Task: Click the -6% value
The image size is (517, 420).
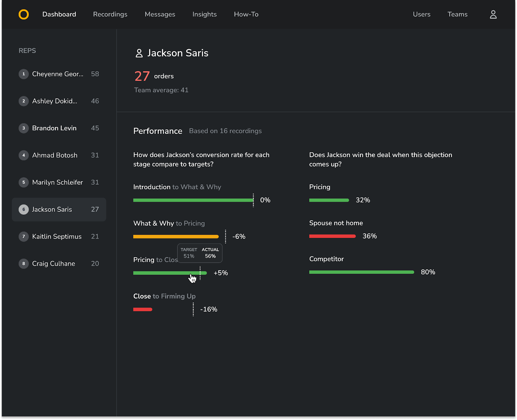Action: tap(239, 237)
